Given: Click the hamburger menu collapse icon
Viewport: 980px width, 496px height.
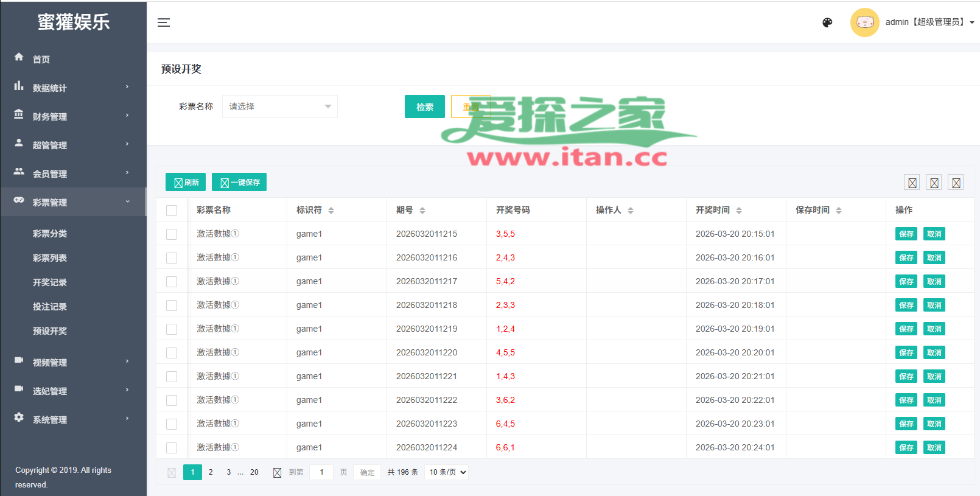Looking at the screenshot, I should pyautogui.click(x=164, y=23).
